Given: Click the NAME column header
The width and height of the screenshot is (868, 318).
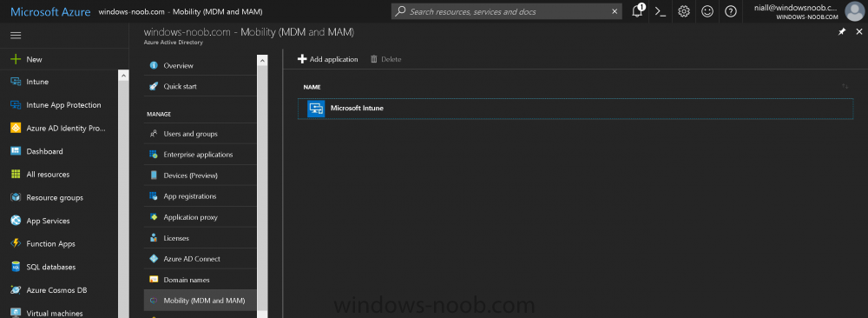Looking at the screenshot, I should [x=312, y=87].
